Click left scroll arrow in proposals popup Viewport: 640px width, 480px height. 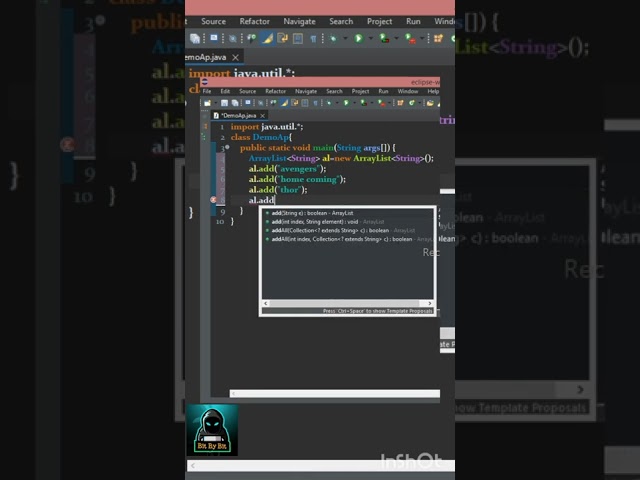pos(266,303)
